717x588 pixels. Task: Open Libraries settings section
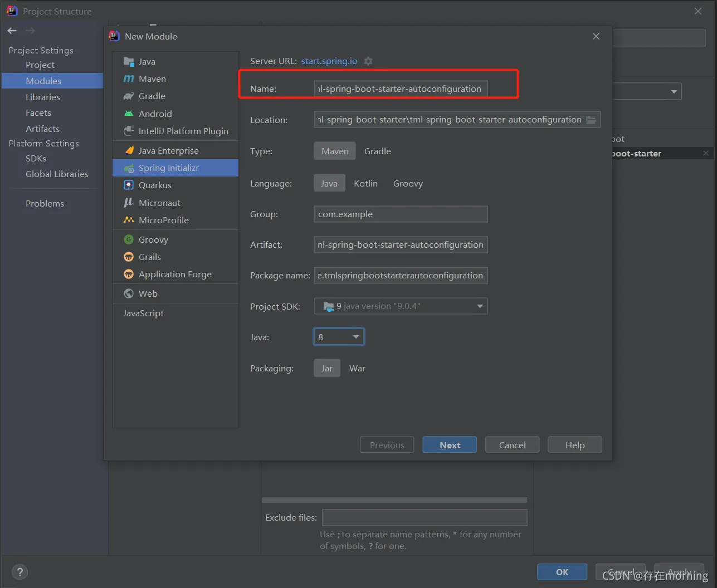pos(43,97)
